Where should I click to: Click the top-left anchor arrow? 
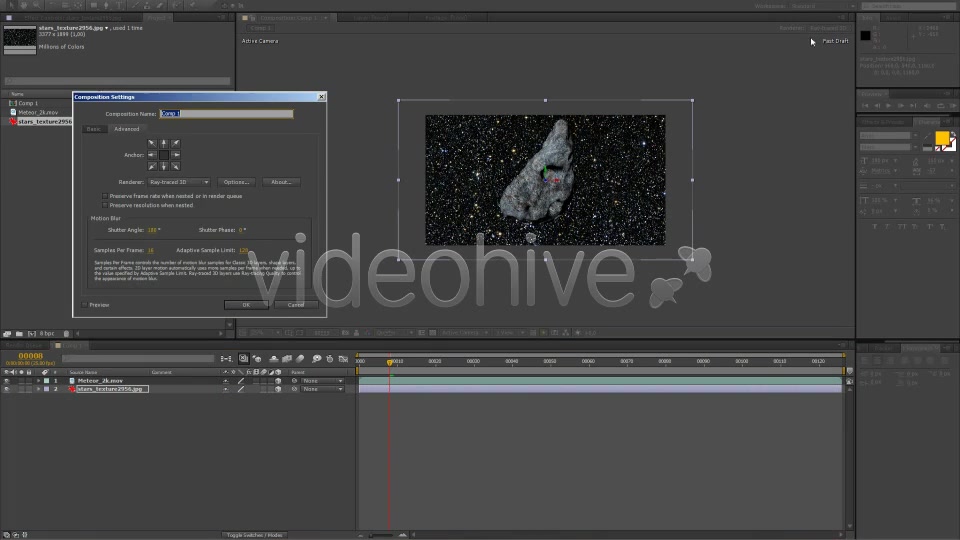[x=152, y=143]
